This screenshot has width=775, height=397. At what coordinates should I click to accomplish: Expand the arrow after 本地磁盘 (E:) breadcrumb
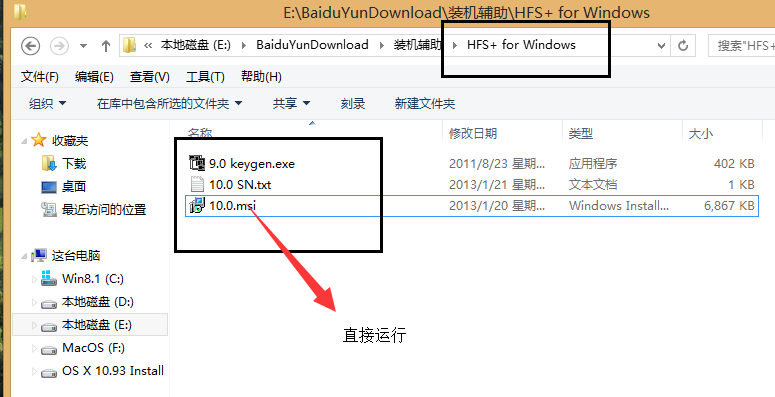tap(244, 45)
